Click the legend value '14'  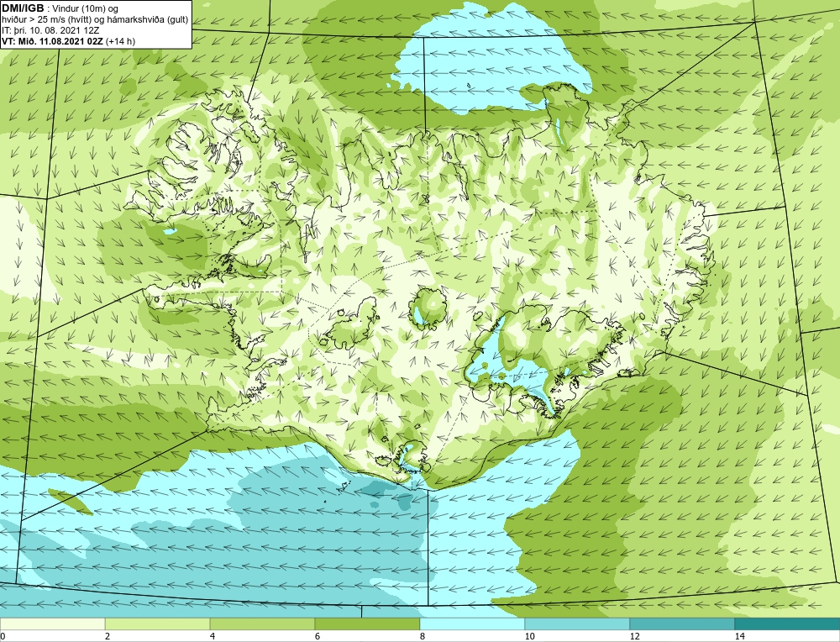(x=739, y=636)
